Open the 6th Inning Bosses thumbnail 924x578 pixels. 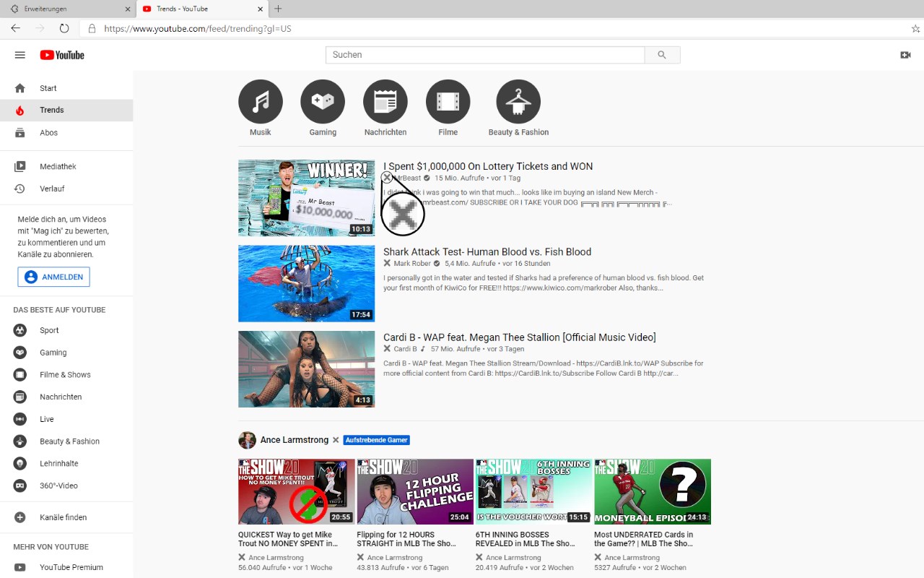coord(533,491)
